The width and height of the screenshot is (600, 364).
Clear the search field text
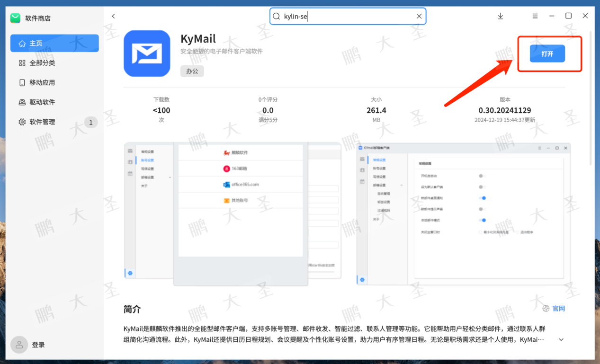419,16
